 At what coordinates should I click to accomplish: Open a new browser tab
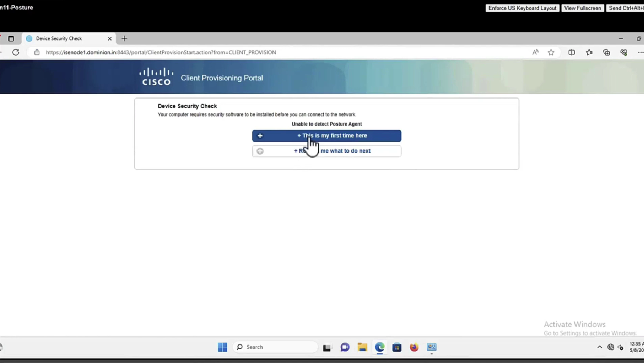point(124,39)
